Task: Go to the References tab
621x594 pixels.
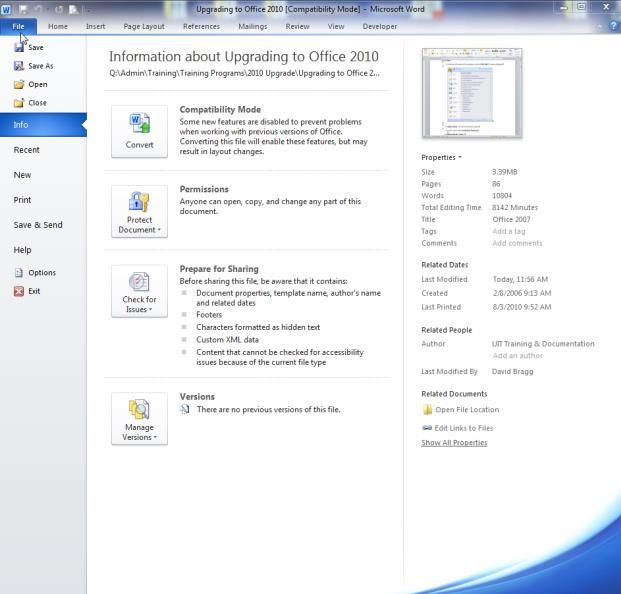Action: (x=201, y=26)
